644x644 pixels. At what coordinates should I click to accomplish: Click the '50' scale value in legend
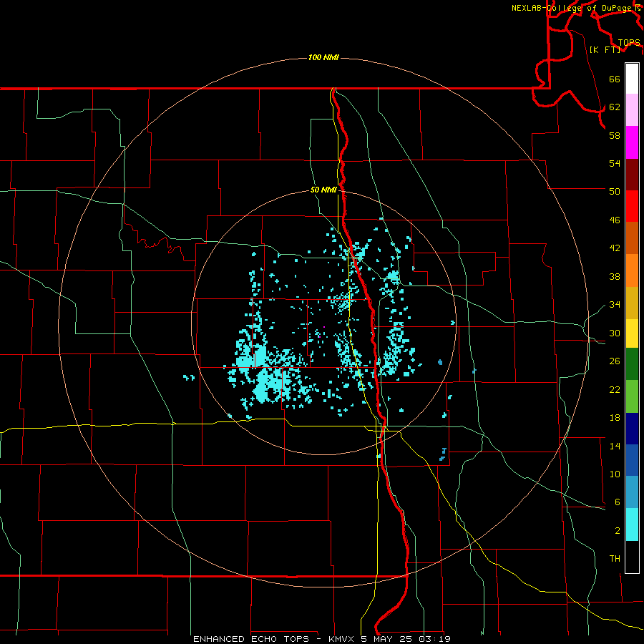point(615,191)
